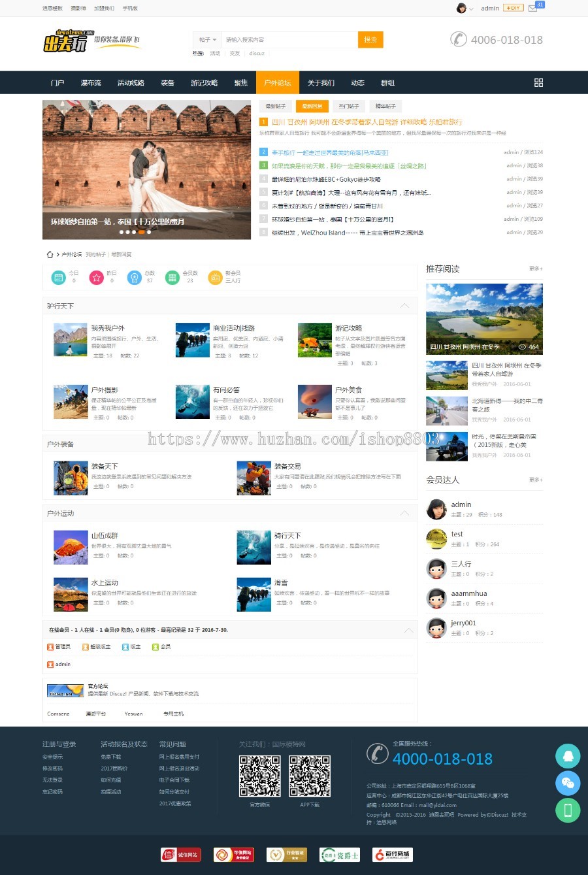Open the 户外美食 forum
This screenshot has width=588, height=875.
348,389
